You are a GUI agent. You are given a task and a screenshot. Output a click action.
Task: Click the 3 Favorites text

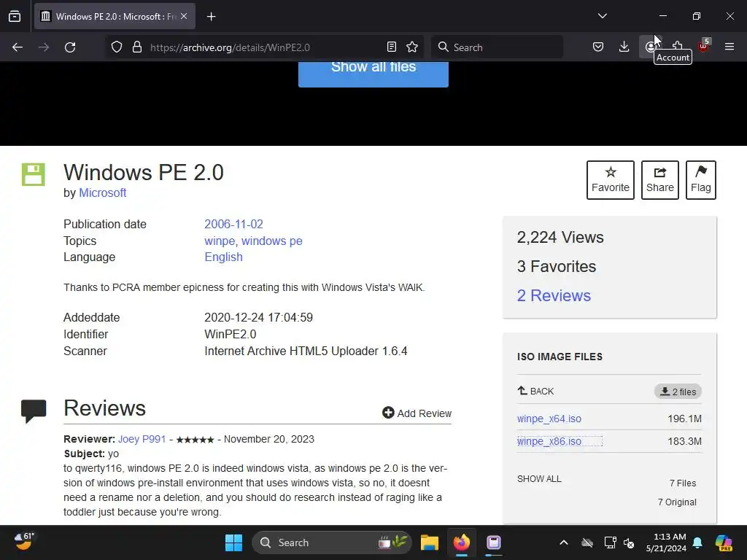coord(557,266)
